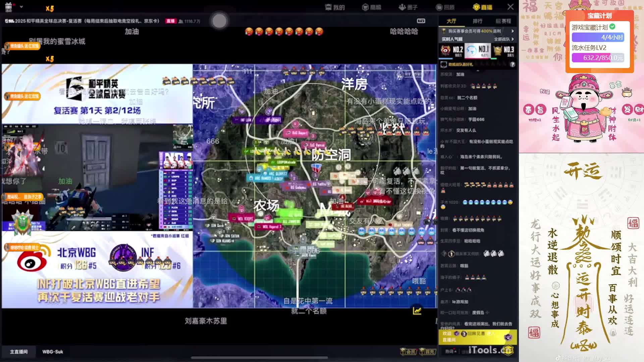Open the 回顾 replay section
Screen dimensions: 644x362
(445, 7)
